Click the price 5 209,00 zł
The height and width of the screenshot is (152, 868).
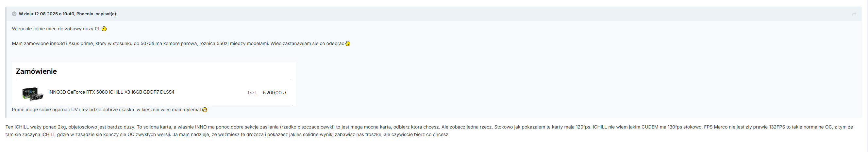coord(274,93)
